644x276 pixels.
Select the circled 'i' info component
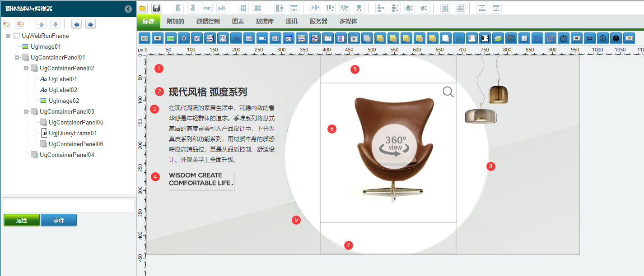pos(603,38)
